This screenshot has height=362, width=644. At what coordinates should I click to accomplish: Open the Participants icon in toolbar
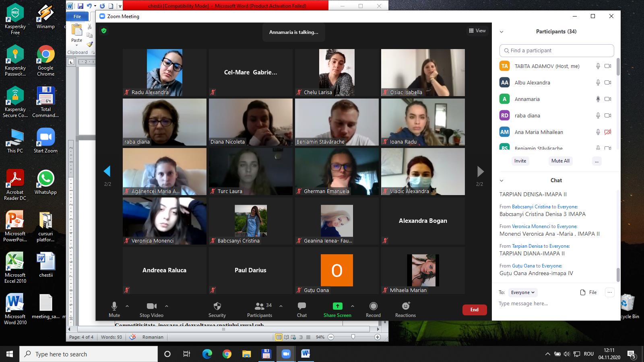260,306
